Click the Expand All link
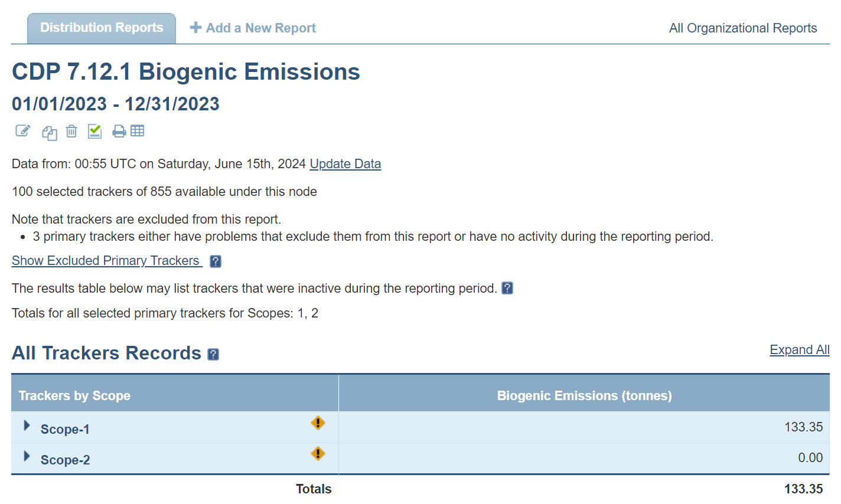841x504 pixels. coord(800,350)
